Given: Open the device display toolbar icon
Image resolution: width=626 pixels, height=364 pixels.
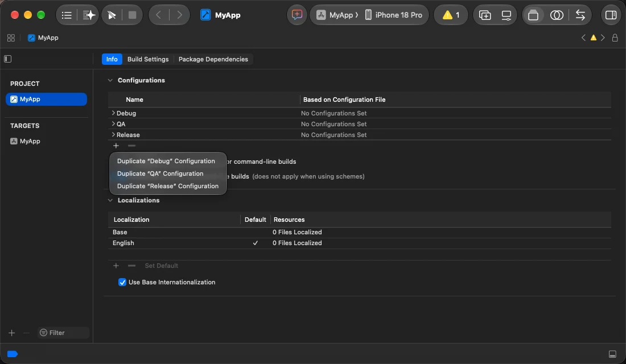Looking at the screenshot, I should (x=506, y=15).
